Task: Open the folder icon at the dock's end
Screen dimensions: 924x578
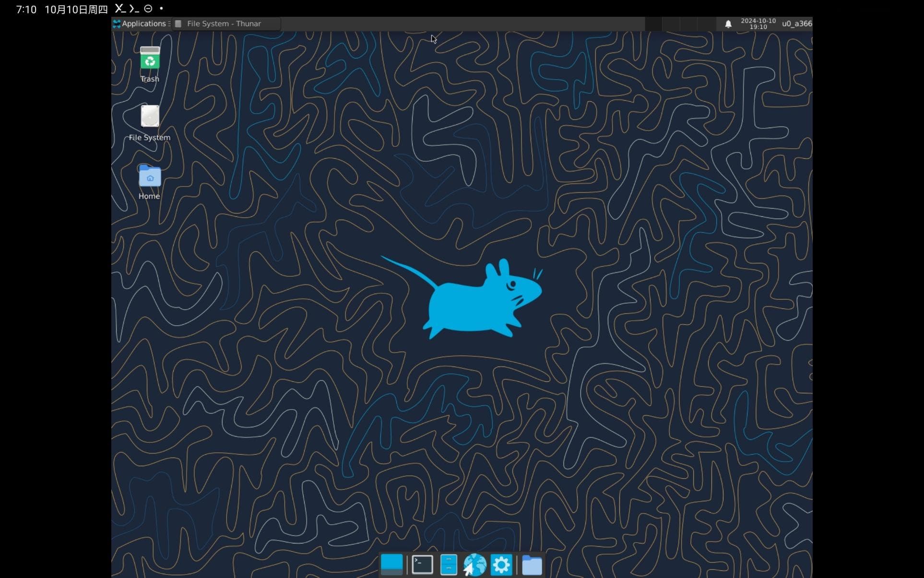Action: (532, 565)
